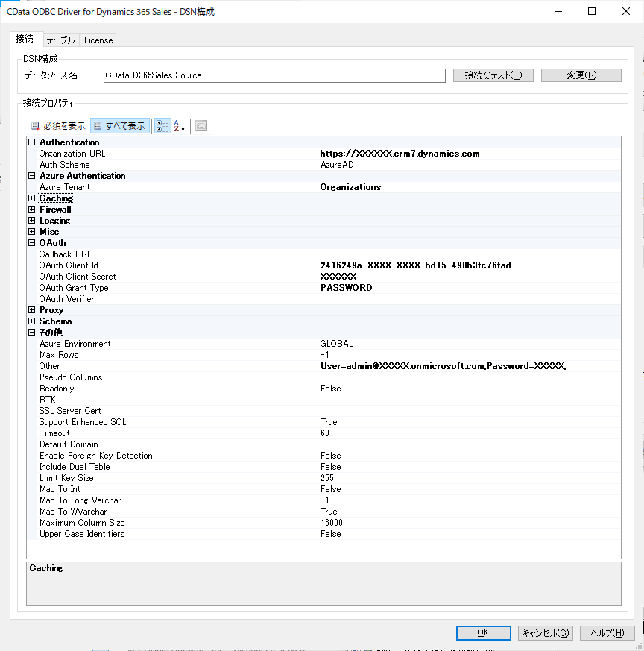Confirm with the OK button
Image resolution: width=644 pixels, height=651 pixels.
(484, 633)
